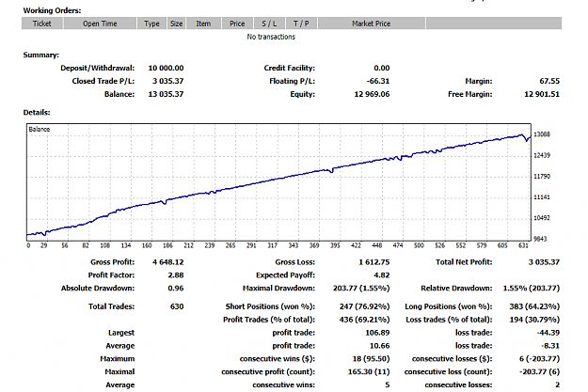Select largest profit trade value 106.89
Screen dimensions: 588x392
tap(377, 333)
